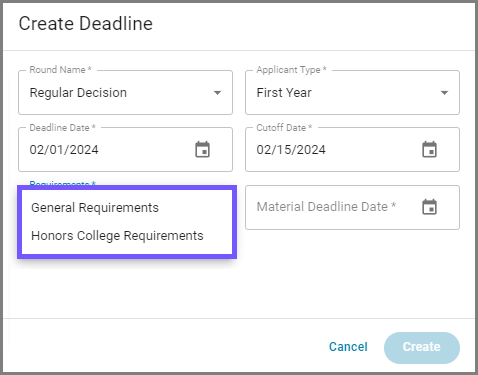Choose Honors College Requirements option
478x375 pixels.
(x=127, y=236)
